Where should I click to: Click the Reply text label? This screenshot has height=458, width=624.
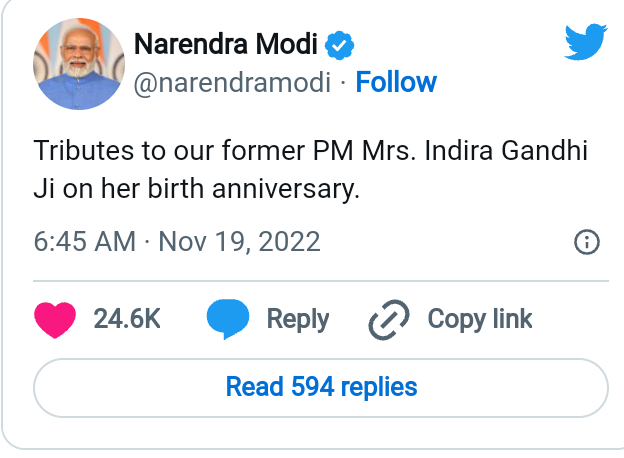(298, 319)
